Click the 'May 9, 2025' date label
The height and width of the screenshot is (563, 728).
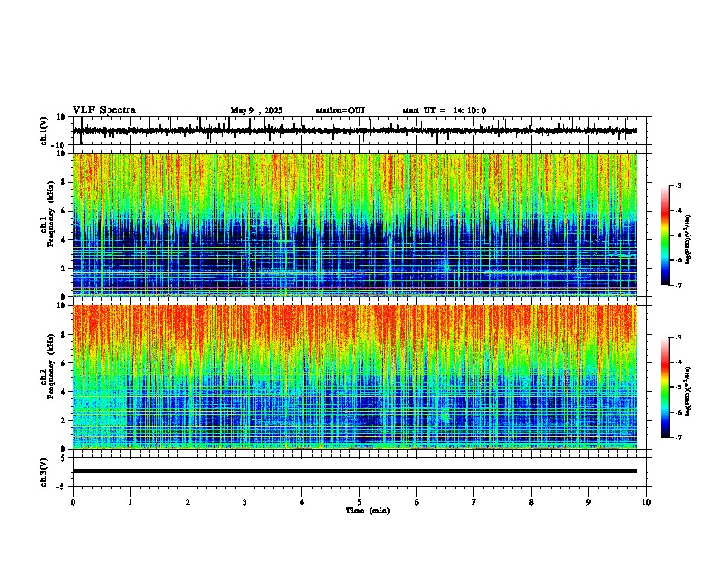pos(256,110)
